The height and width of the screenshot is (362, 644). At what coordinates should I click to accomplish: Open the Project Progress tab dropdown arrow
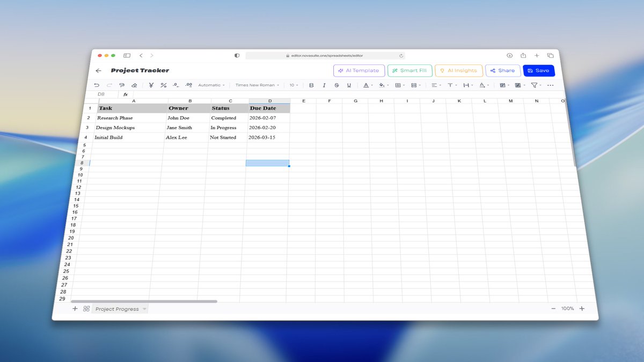pos(144,309)
